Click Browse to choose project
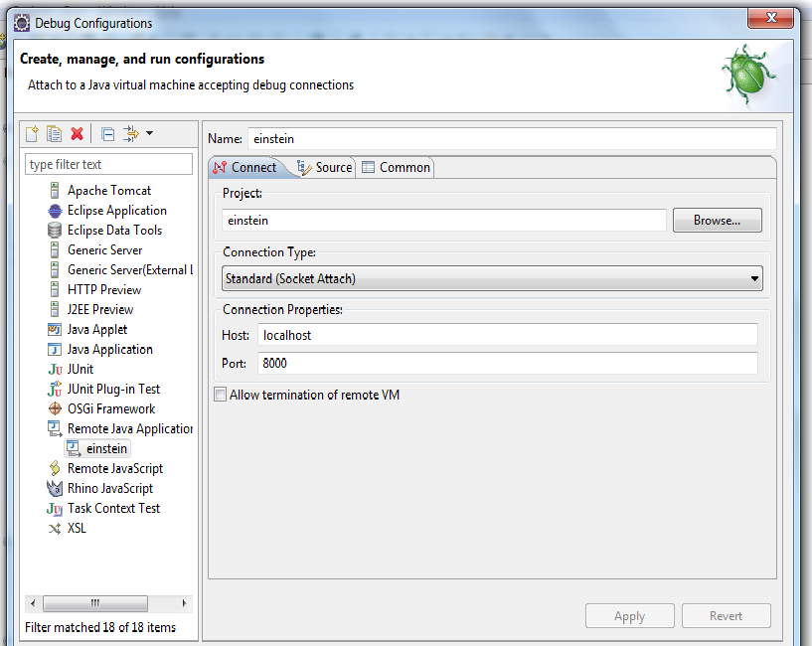Screen dimensions: 812x646 [718, 221]
